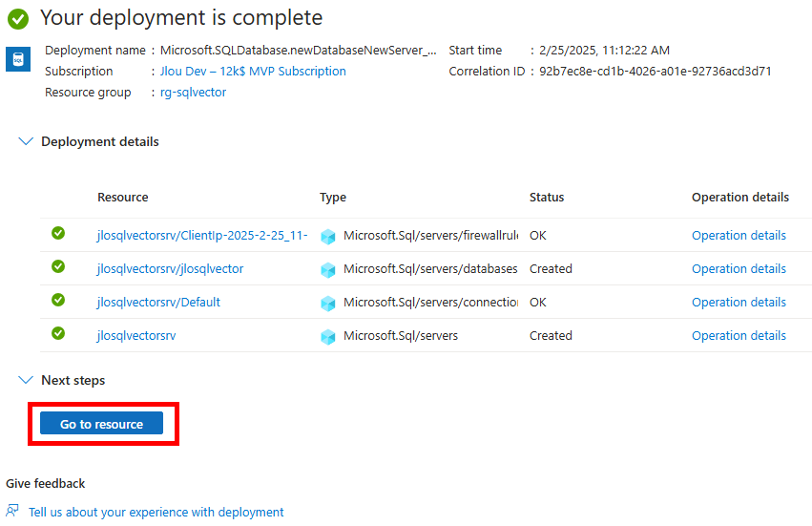The height and width of the screenshot is (526, 812).
Task: Click green status check for jlosqlvectorsrv/jlosqlvector row
Action: point(58,266)
